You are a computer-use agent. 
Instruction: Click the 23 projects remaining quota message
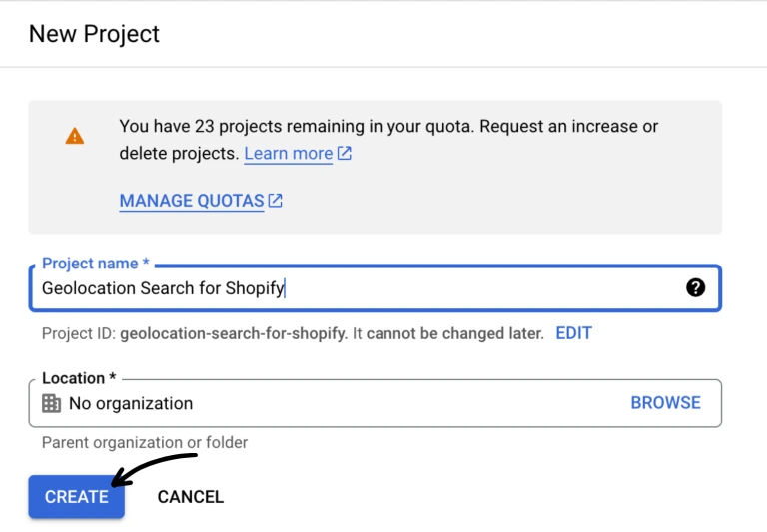click(387, 127)
